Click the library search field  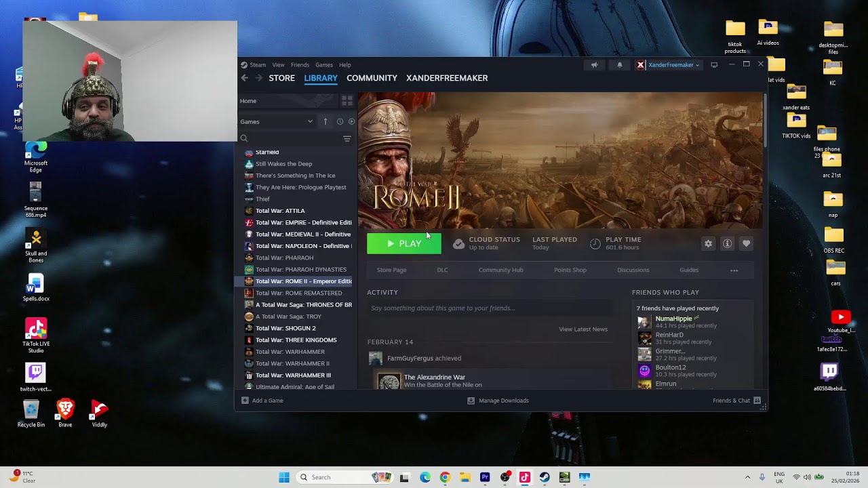tap(290, 138)
